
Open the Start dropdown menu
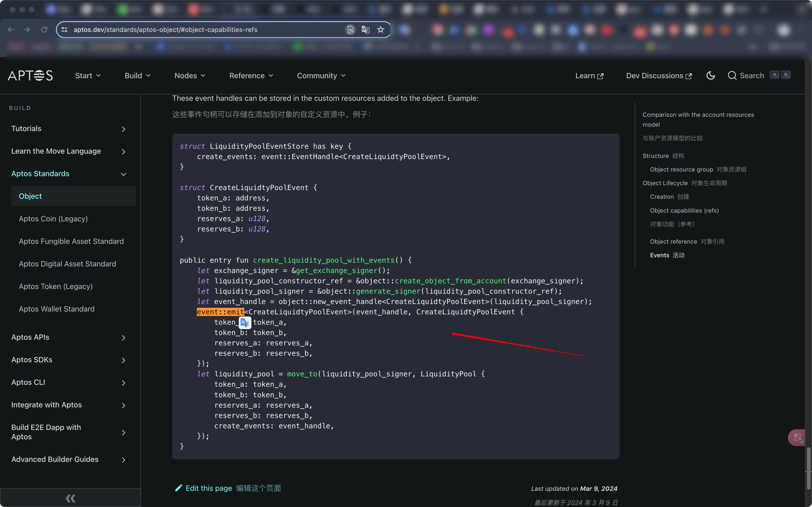(x=88, y=75)
